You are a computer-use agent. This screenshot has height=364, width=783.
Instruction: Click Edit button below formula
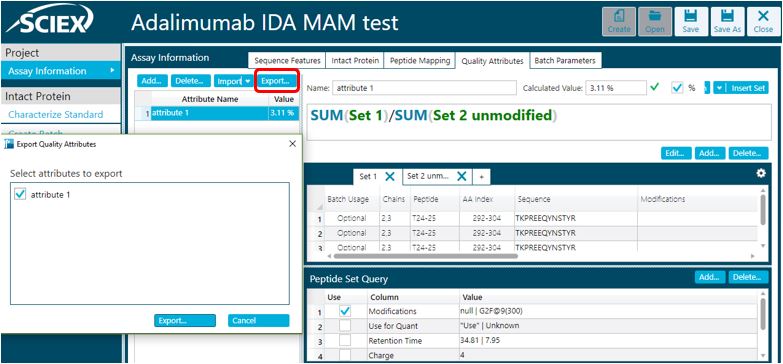click(676, 153)
